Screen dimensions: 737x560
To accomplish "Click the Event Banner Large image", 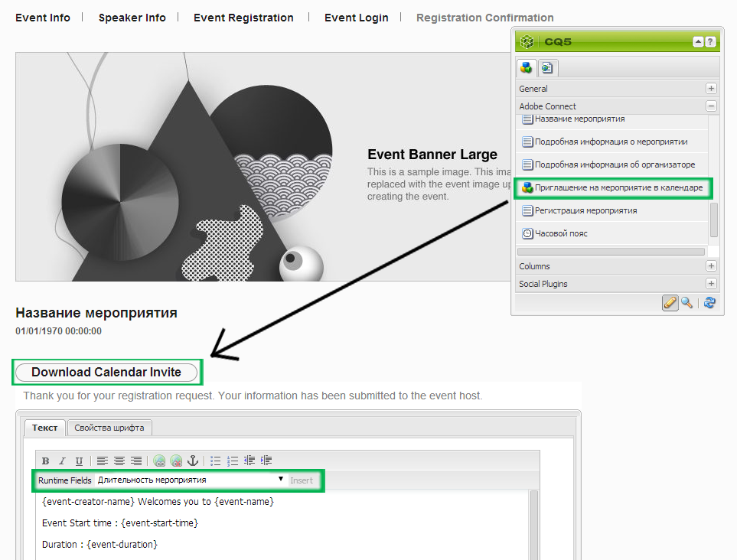I will [x=263, y=167].
